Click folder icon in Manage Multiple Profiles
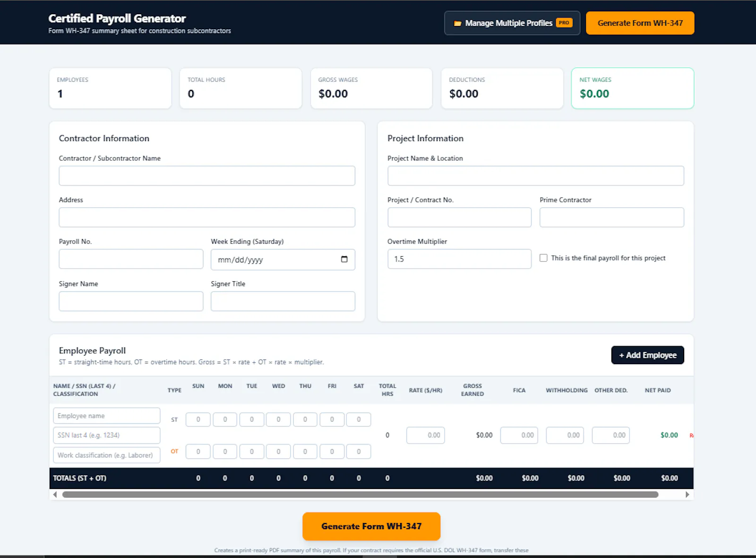 tap(457, 23)
